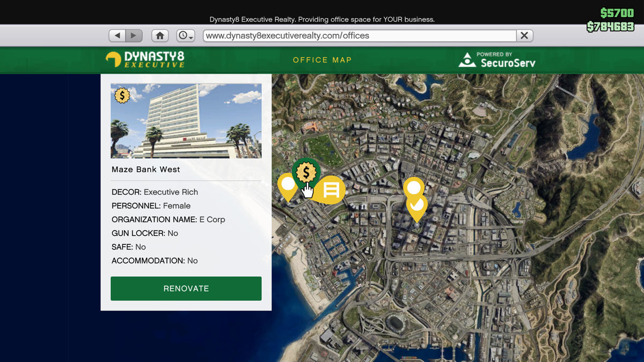Click the $5700 cash amount
This screenshot has width=644, height=362.
tap(617, 13)
